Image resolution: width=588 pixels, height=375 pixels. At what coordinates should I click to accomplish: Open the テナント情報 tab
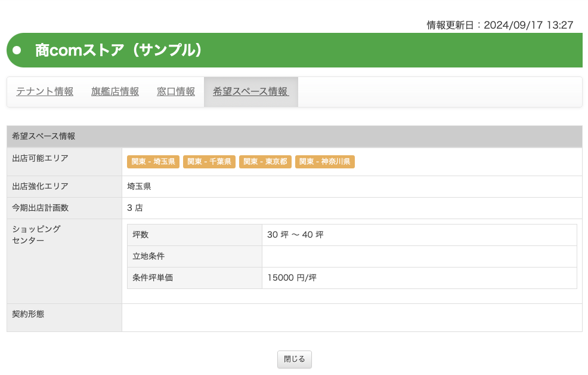tap(45, 91)
